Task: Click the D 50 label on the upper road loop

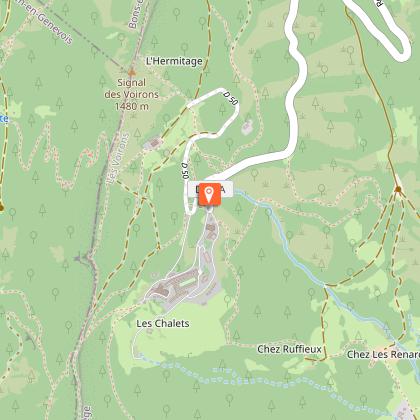Action: (x=231, y=99)
